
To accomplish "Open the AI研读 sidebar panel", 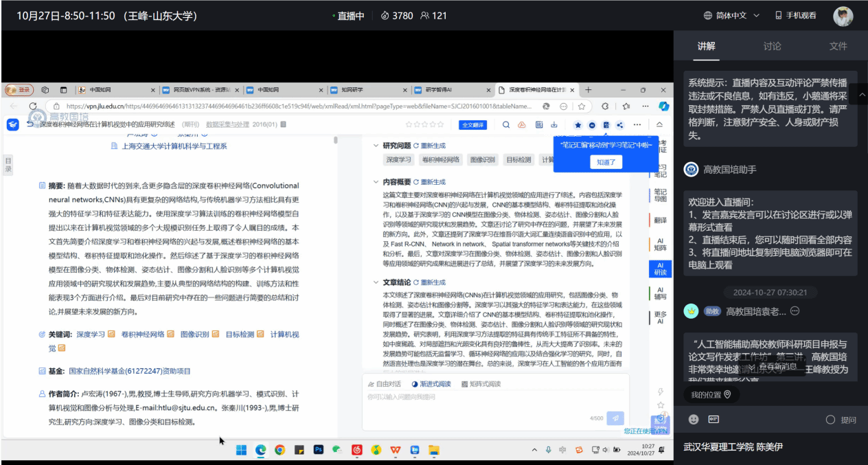I will click(660, 269).
